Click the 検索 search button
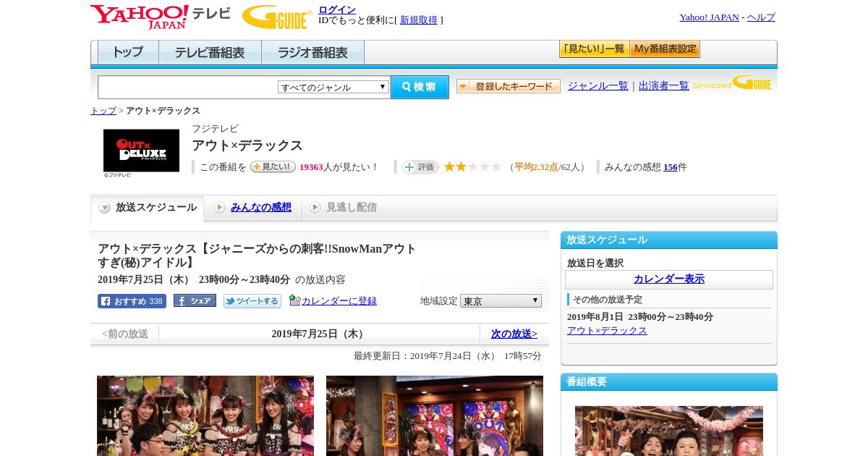This screenshot has height=456, width=868. pyautogui.click(x=420, y=87)
